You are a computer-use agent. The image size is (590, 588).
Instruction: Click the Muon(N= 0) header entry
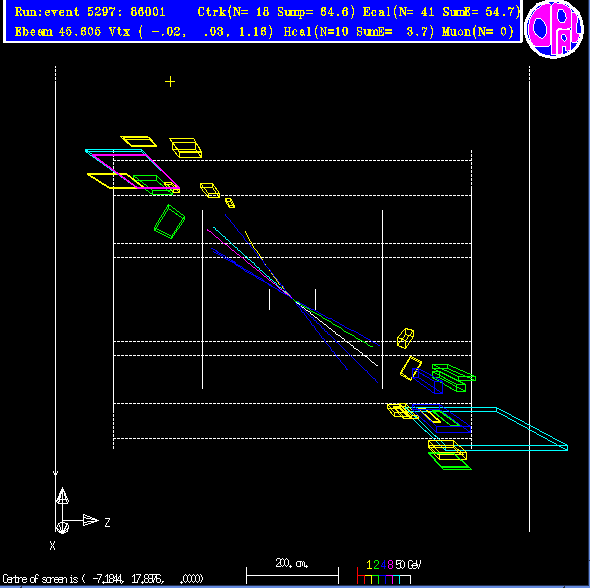coord(477,32)
